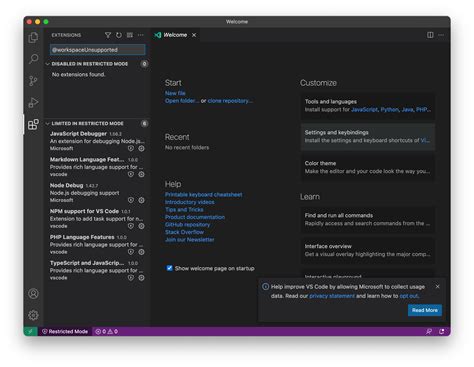Select the Extensions view icon

pos(33,124)
